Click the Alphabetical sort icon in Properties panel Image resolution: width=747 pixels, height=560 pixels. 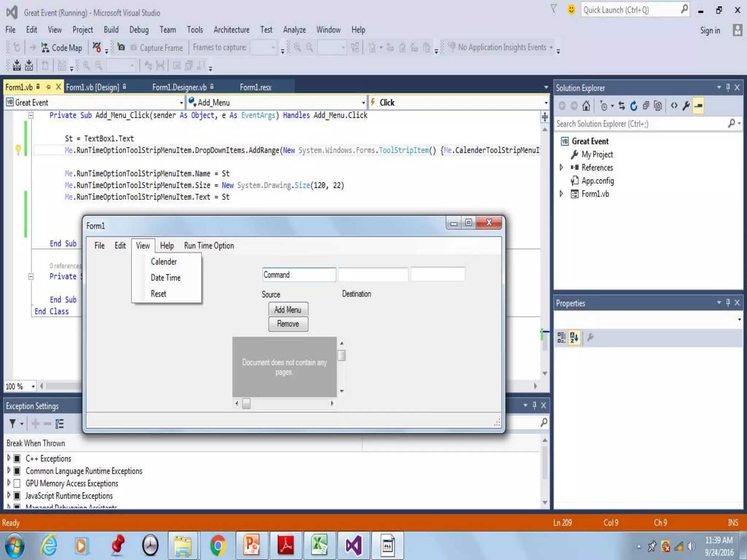pyautogui.click(x=574, y=338)
